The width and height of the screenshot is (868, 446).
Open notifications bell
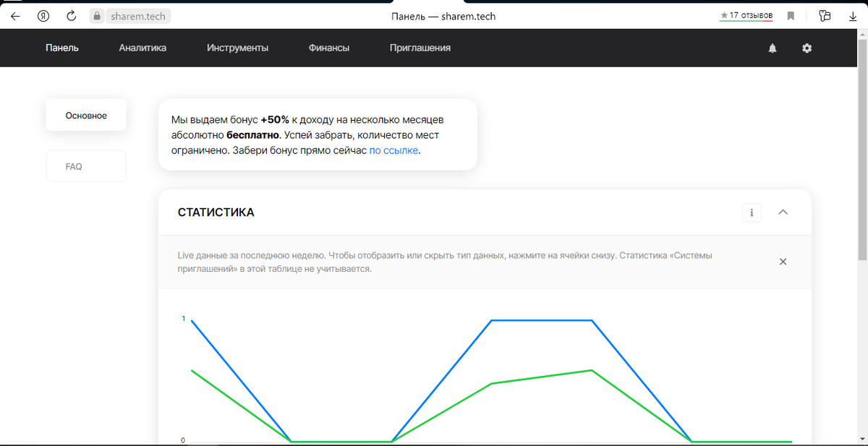click(773, 48)
